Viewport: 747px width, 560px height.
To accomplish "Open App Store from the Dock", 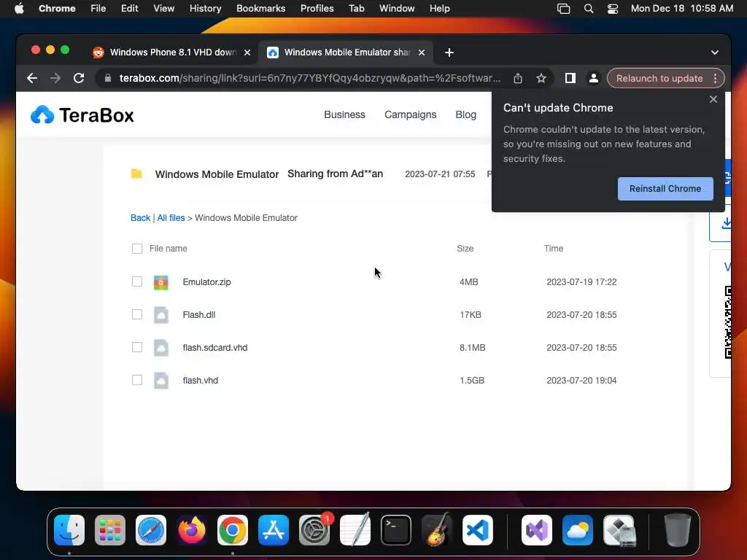I will (x=274, y=530).
